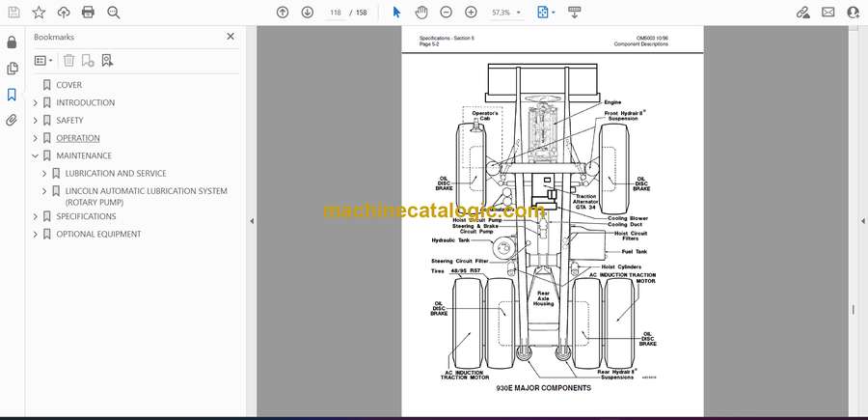868x420 pixels.
Task: Click the upload to cloud icon
Action: [x=64, y=13]
